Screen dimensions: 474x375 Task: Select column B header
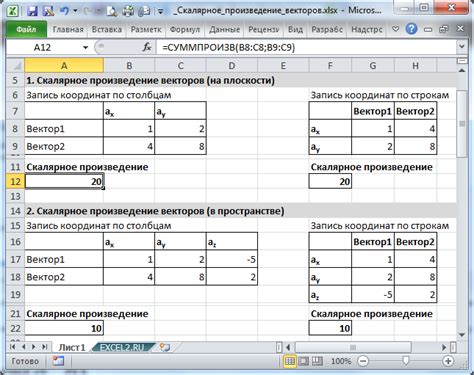tap(129, 66)
